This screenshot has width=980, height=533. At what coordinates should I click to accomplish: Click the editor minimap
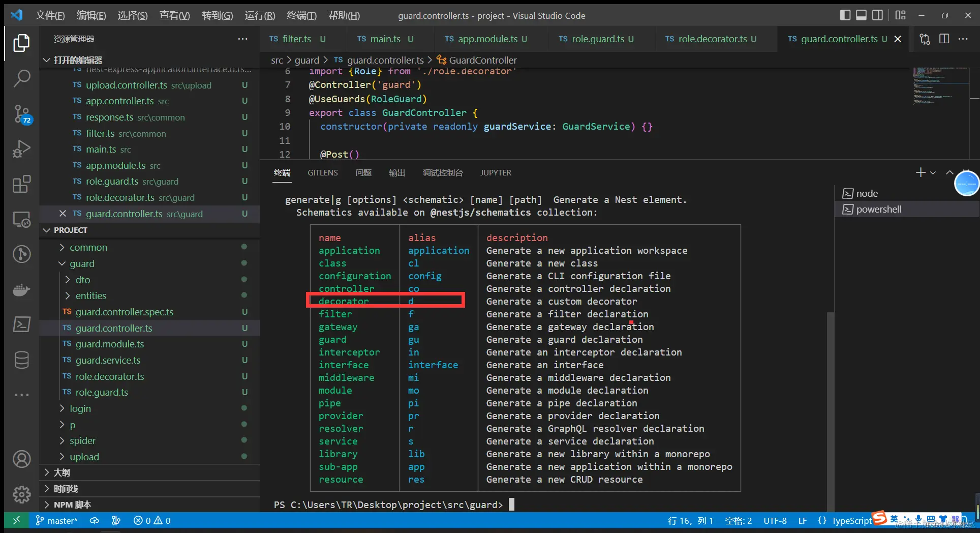(940, 85)
